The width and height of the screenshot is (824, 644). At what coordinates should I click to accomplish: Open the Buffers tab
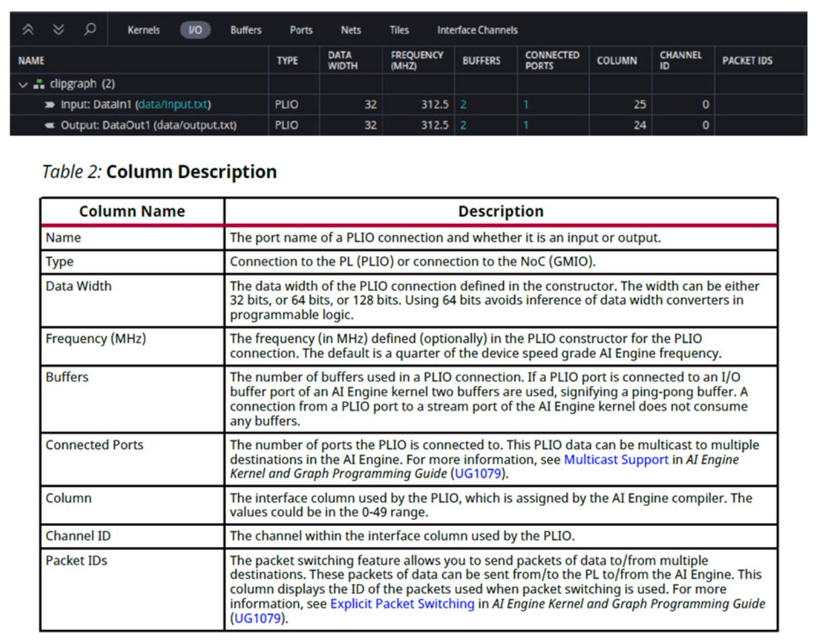click(x=245, y=30)
